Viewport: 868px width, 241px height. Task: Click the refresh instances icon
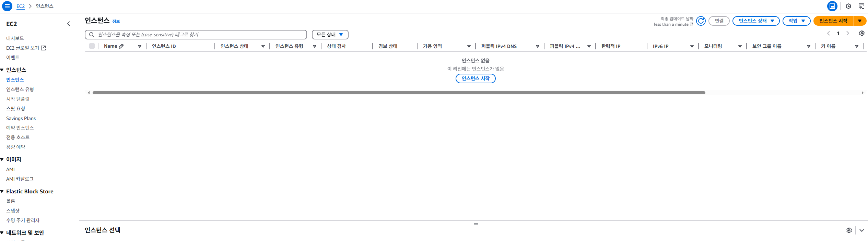(701, 21)
